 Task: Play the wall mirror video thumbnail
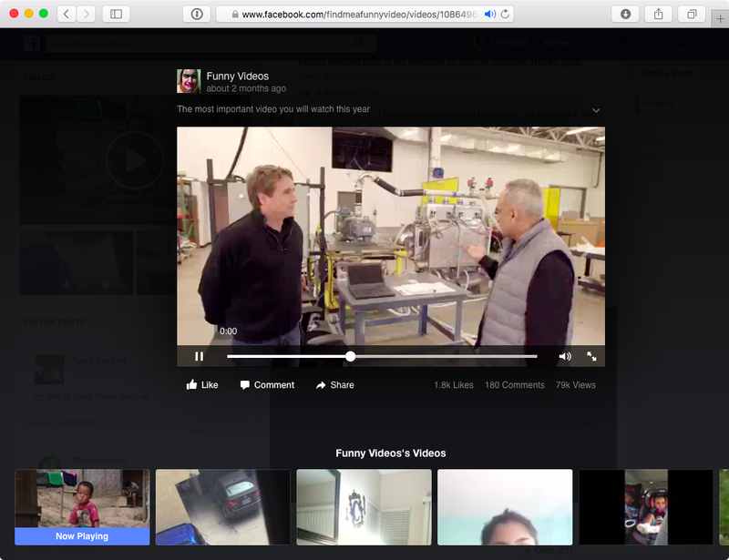(364, 507)
